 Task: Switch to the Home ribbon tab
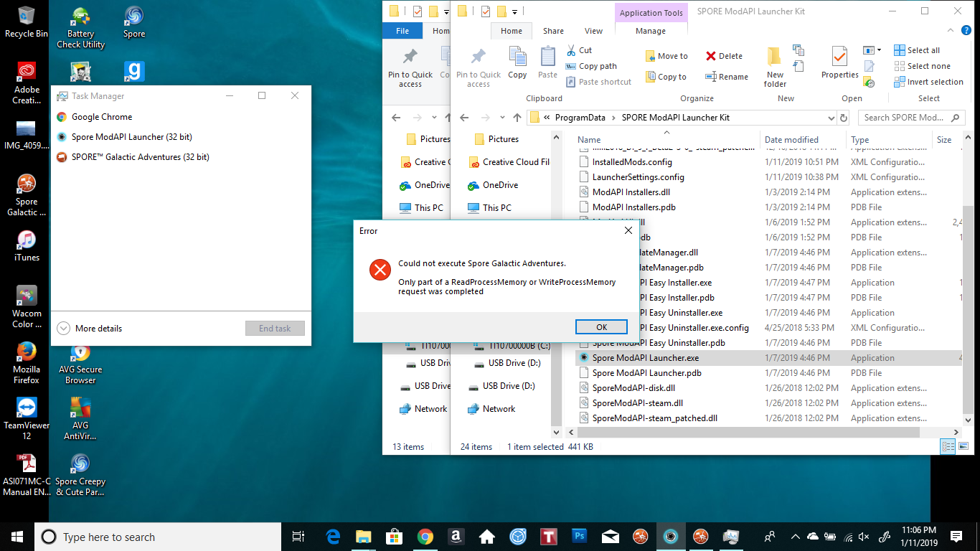(x=512, y=31)
